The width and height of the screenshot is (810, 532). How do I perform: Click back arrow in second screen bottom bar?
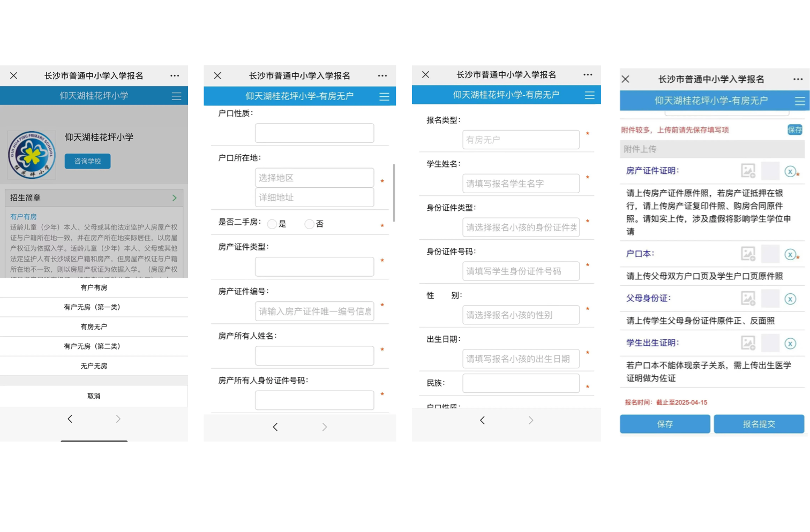275,427
